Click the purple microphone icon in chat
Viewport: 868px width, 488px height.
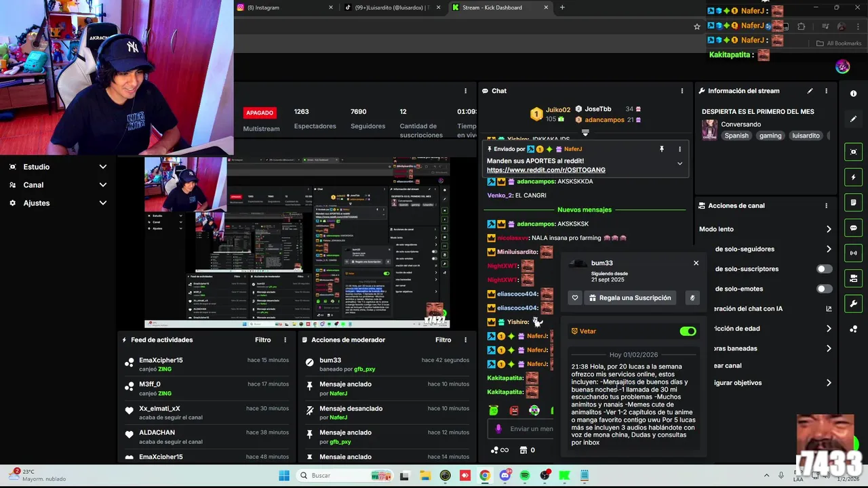click(498, 428)
